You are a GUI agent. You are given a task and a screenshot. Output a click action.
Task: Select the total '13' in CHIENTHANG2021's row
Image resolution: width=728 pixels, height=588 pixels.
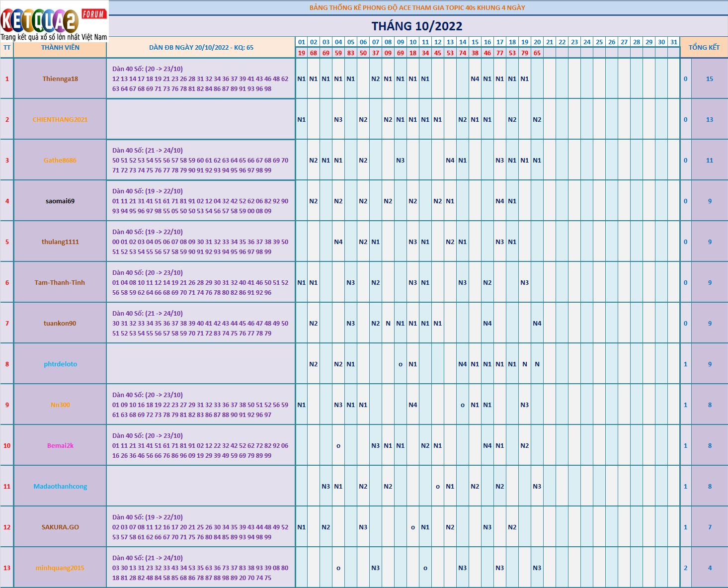[x=710, y=119]
